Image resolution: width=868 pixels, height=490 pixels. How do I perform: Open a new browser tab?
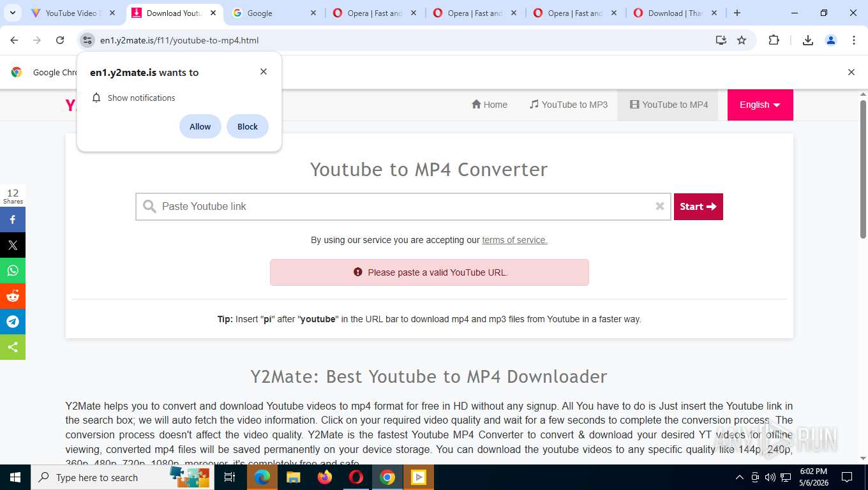tap(737, 13)
